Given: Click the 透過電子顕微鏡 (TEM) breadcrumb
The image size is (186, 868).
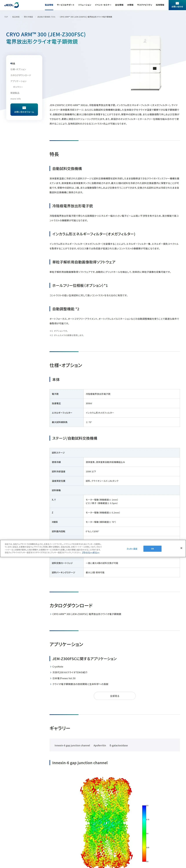Looking at the screenshot, I should pyautogui.click(x=46, y=17).
